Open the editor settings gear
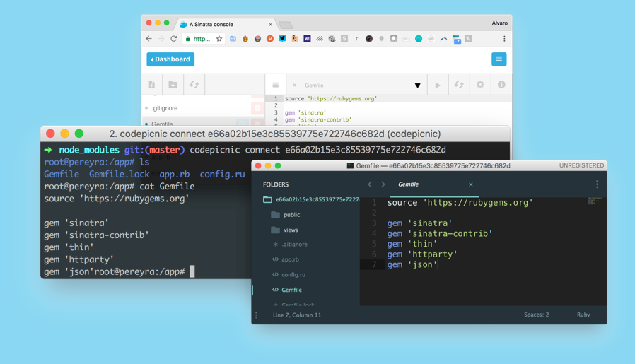The width and height of the screenshot is (635, 364). click(x=480, y=85)
